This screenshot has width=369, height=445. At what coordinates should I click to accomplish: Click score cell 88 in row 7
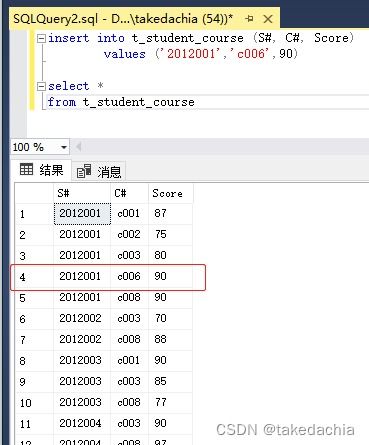[x=170, y=340]
